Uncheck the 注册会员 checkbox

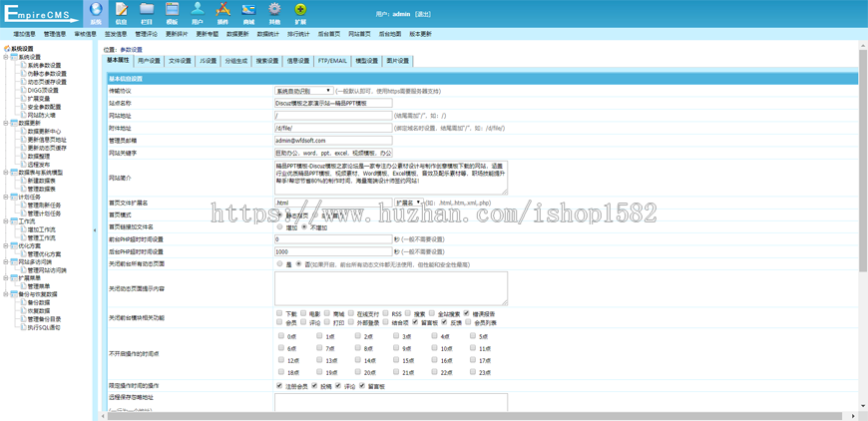[x=279, y=385]
